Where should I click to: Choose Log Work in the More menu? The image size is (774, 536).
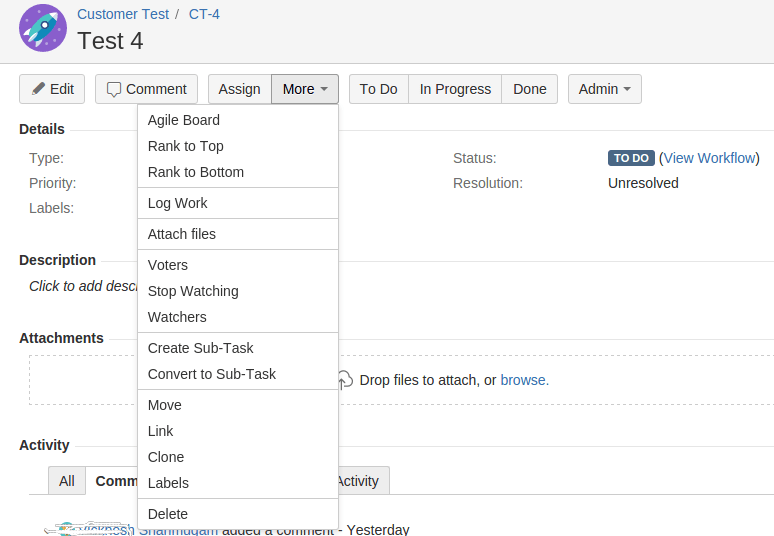coord(178,203)
